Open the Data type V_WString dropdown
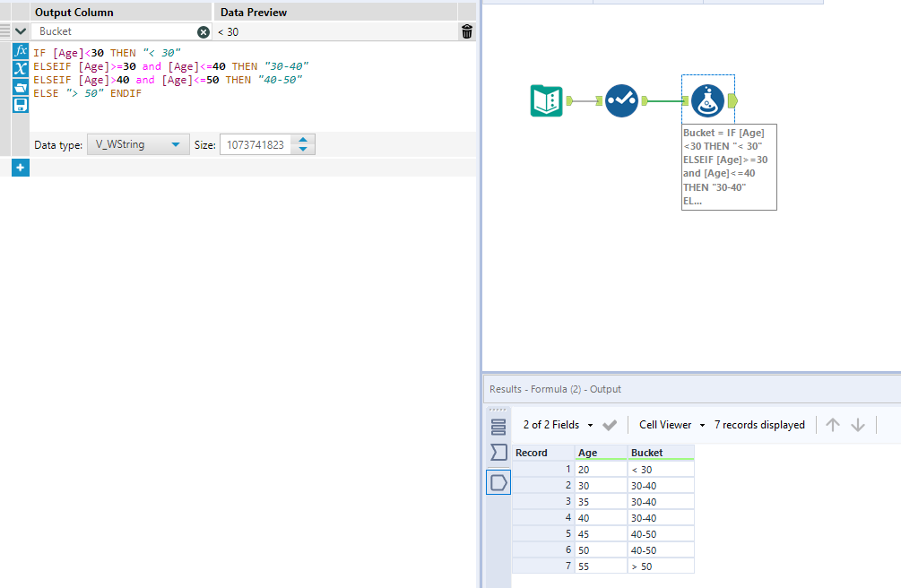Viewport: 901px width, 588px height. [138, 144]
